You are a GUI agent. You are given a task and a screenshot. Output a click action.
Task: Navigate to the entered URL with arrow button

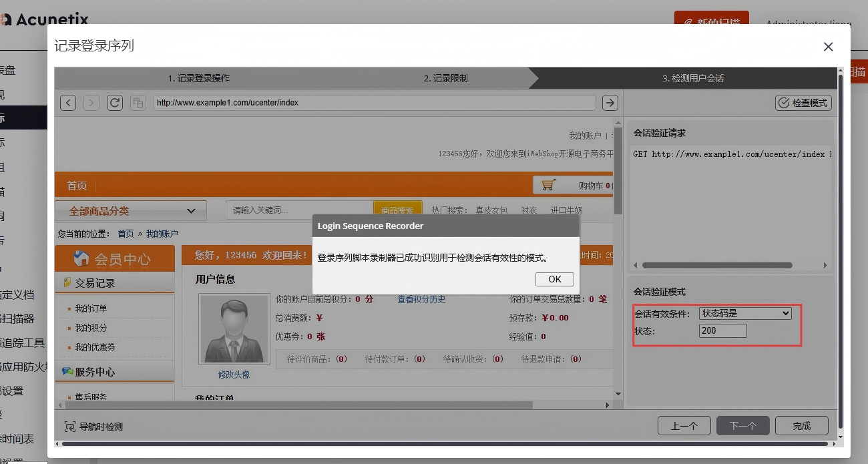[610, 103]
